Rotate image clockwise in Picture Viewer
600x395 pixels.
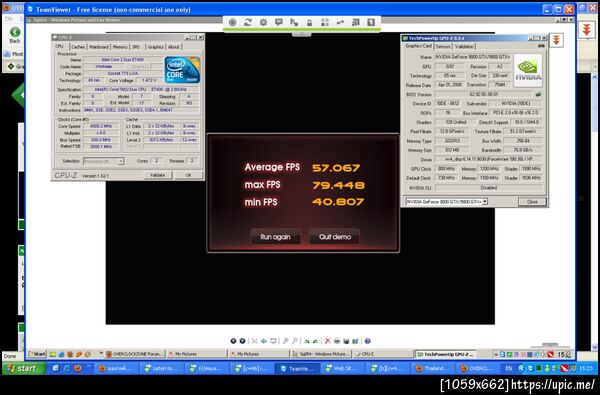(307, 341)
